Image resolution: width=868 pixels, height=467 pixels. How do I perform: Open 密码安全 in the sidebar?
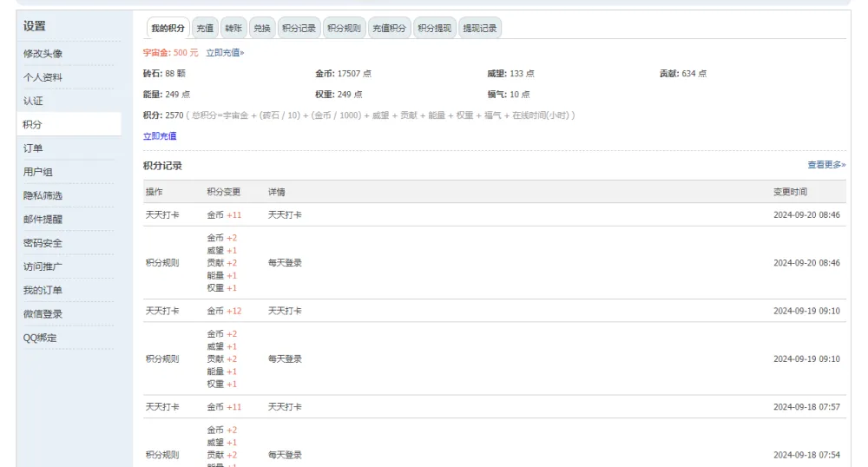[43, 243]
